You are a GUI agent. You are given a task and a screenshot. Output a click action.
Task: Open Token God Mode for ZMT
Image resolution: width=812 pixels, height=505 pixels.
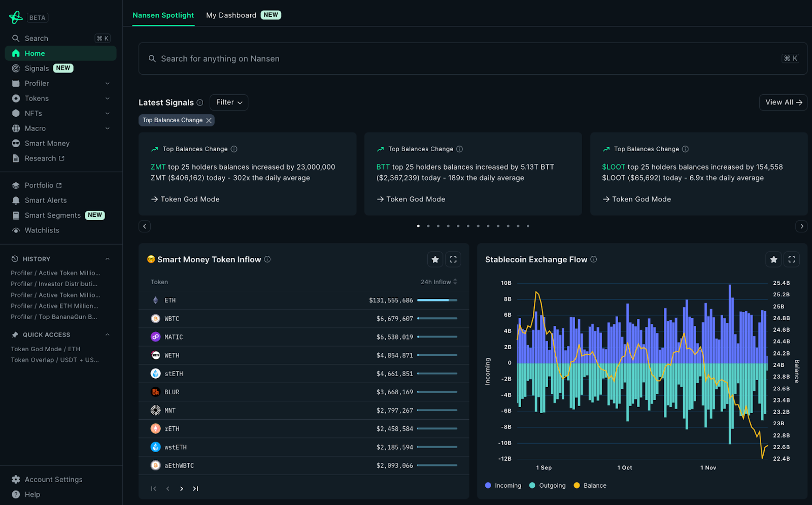(185, 199)
